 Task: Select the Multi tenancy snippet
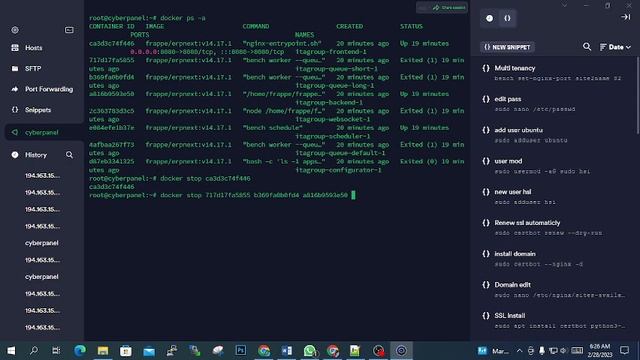coord(555,73)
